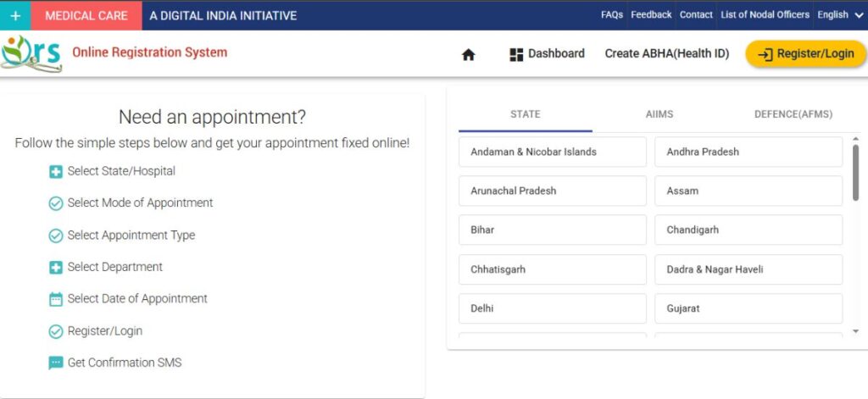Viewport: 868px width, 399px height.
Task: Switch to the AIIMS tab
Action: (x=659, y=114)
